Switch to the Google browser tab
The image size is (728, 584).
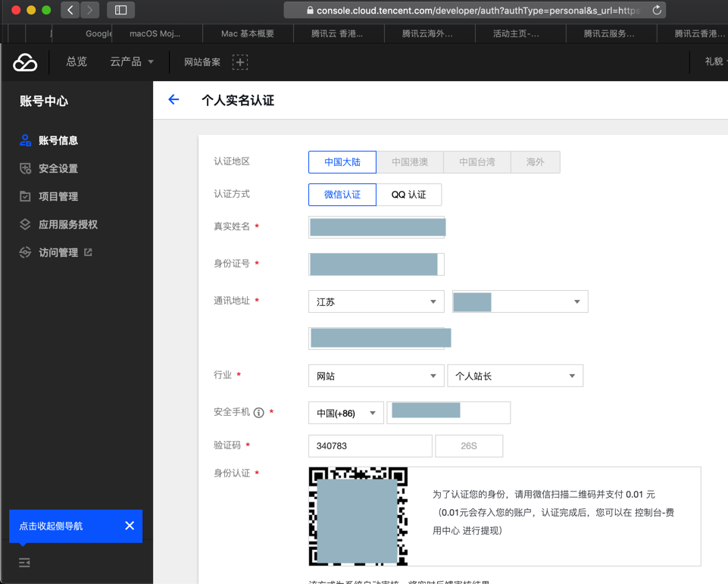coord(82,33)
